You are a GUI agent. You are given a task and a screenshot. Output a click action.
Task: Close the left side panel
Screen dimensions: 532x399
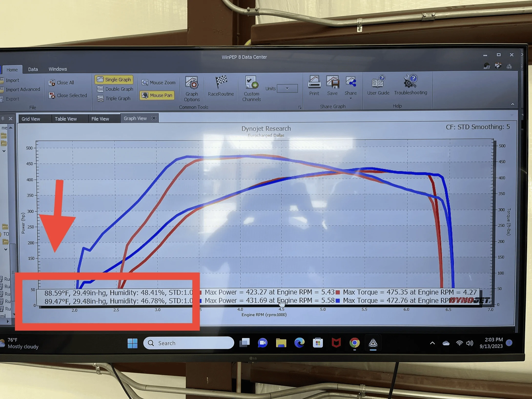point(10,119)
